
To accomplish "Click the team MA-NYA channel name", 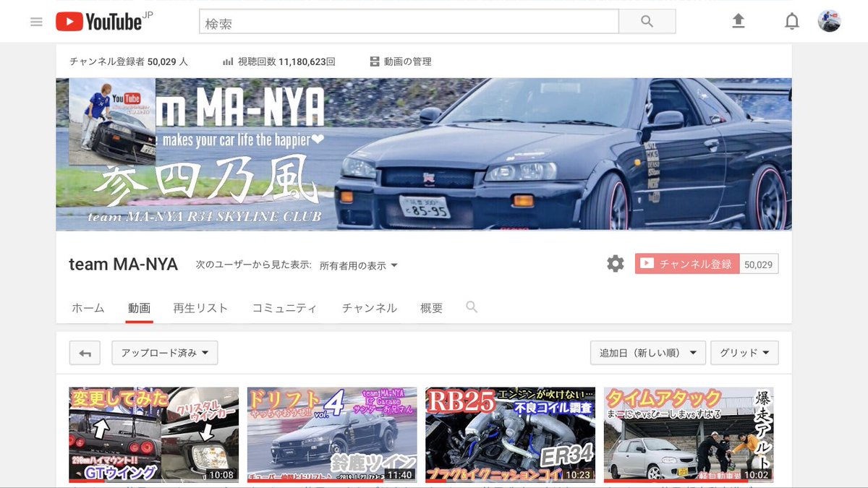I will pos(123,264).
